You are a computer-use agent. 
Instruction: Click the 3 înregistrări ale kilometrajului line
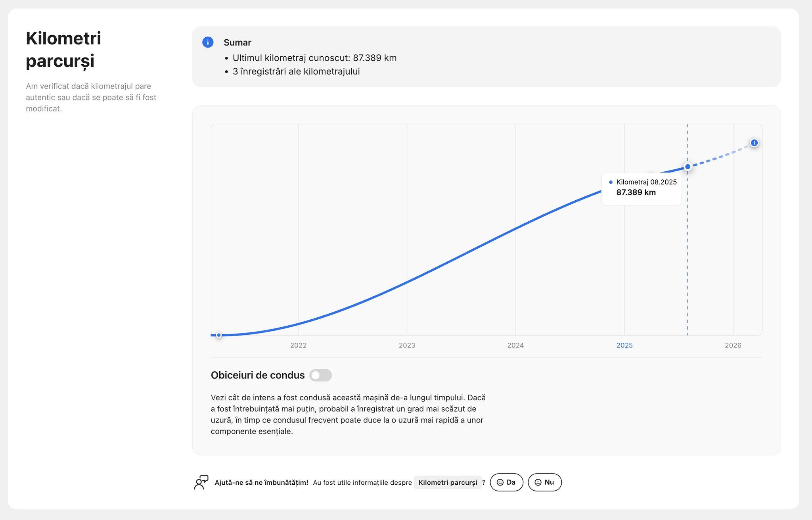(296, 71)
